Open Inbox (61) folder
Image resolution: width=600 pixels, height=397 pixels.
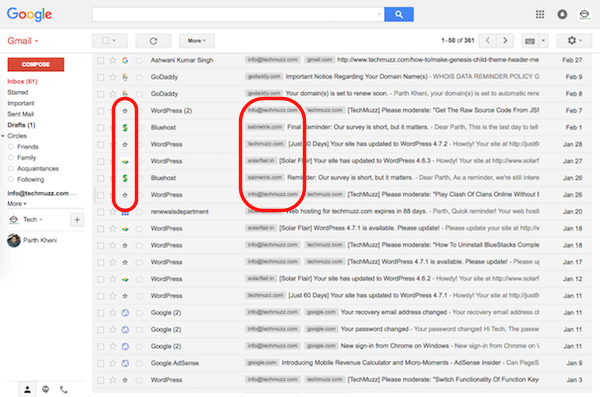(x=22, y=81)
